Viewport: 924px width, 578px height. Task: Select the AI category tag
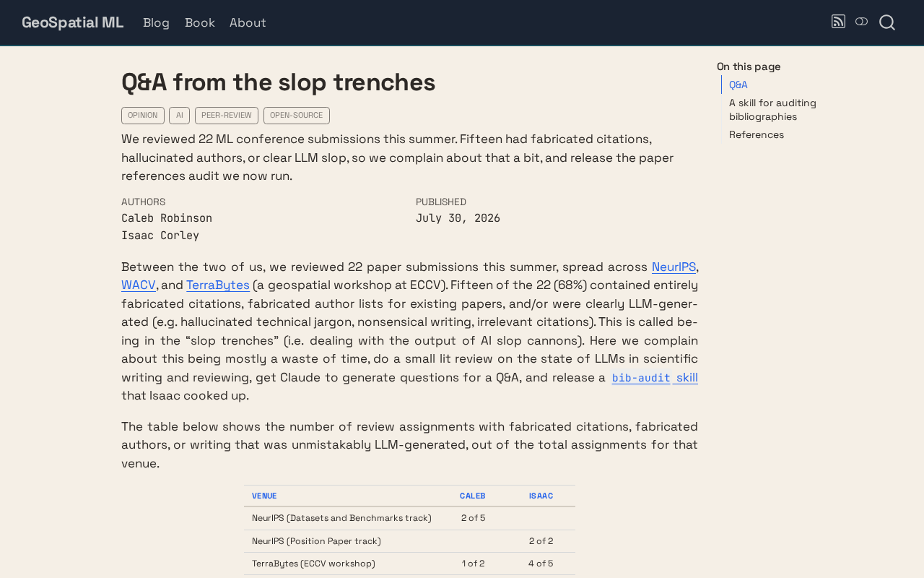(x=180, y=116)
